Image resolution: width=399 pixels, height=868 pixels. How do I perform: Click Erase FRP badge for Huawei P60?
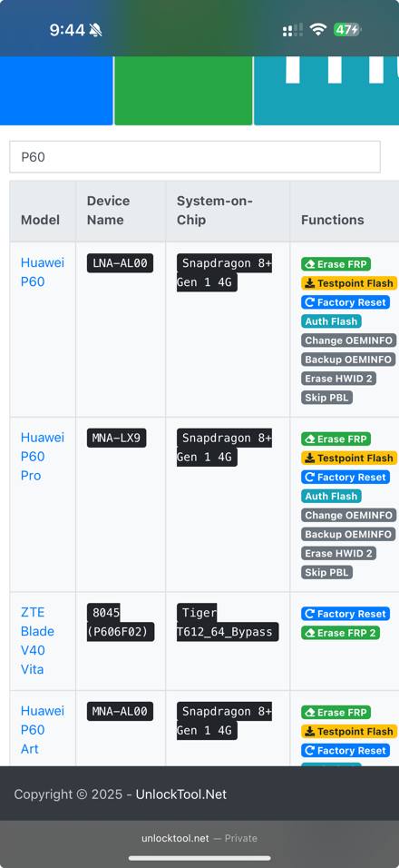336,264
